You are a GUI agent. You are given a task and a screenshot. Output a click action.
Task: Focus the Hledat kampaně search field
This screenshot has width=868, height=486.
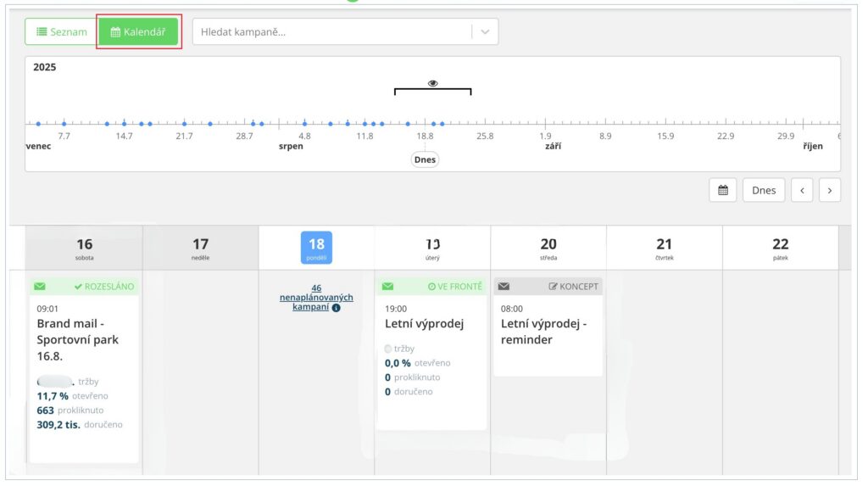pyautogui.click(x=331, y=32)
